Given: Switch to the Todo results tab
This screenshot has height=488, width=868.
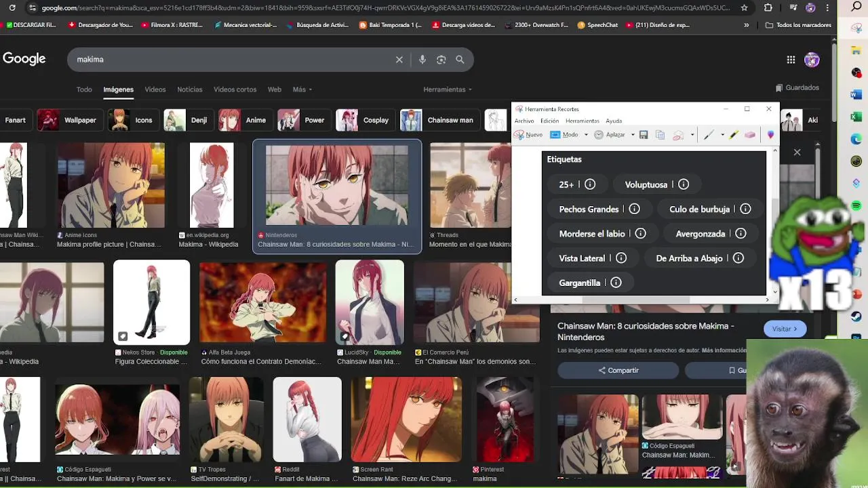Looking at the screenshot, I should 84,89.
